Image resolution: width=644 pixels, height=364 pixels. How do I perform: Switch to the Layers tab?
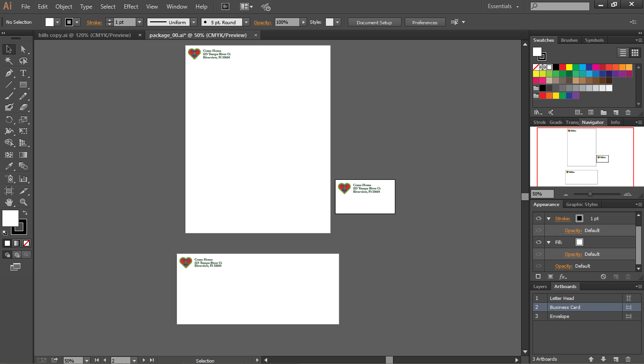(x=540, y=287)
